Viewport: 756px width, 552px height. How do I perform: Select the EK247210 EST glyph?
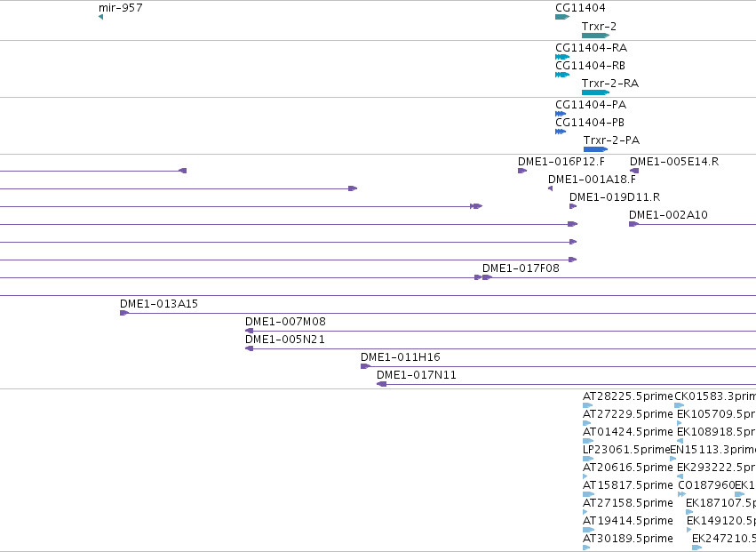[696, 548]
